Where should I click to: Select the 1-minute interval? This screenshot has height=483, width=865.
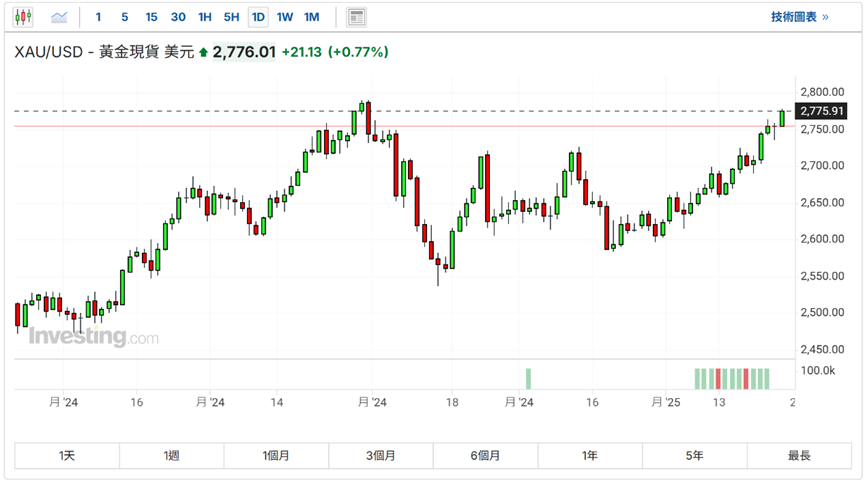point(98,17)
